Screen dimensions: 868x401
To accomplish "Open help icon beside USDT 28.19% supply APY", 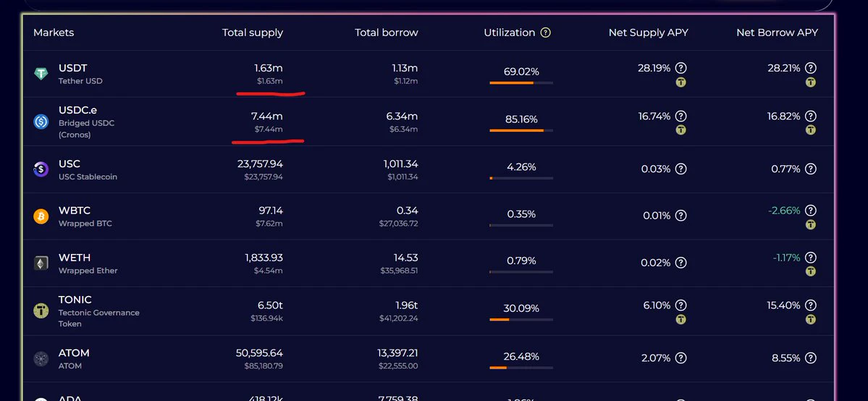I will 681,68.
